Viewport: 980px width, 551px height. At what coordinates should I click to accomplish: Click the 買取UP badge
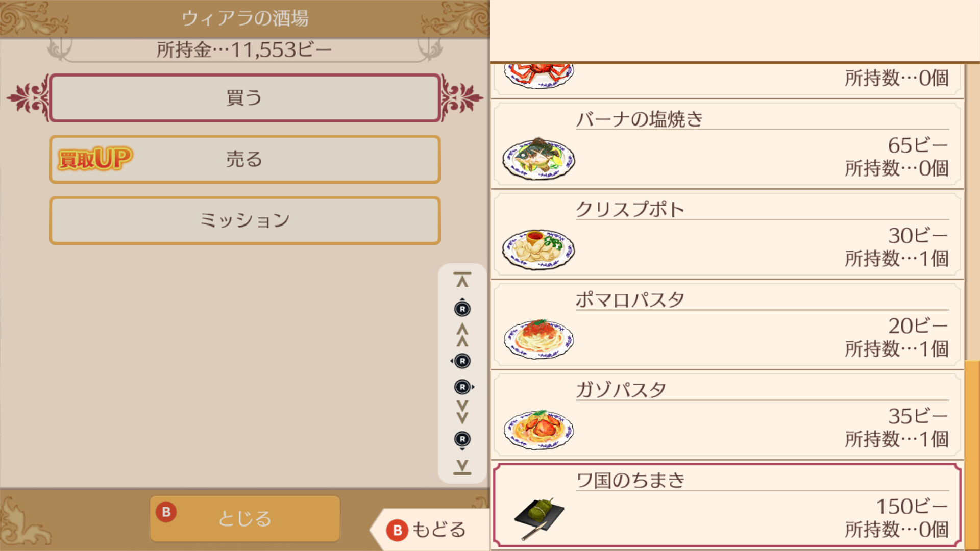coord(95,159)
